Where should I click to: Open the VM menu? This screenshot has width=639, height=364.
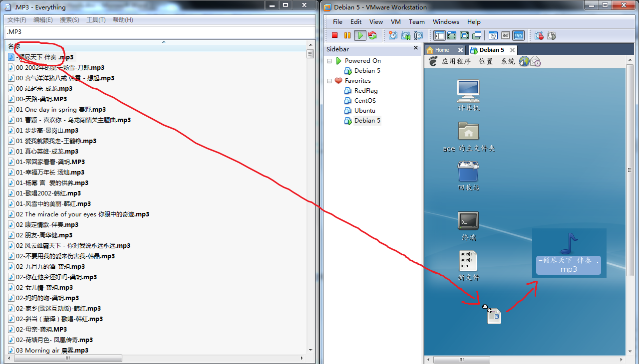(x=395, y=21)
